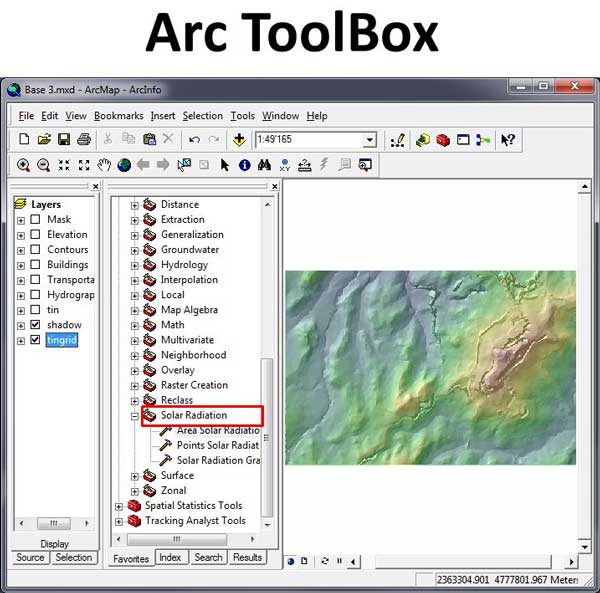Select the Measure tool
Image resolution: width=600 pixels, height=593 pixels.
click(x=305, y=165)
